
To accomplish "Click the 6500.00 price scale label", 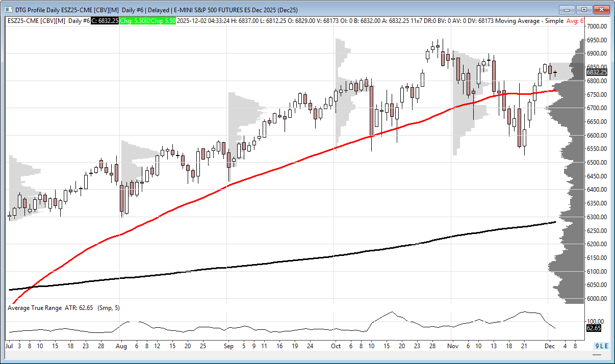I will (x=596, y=163).
